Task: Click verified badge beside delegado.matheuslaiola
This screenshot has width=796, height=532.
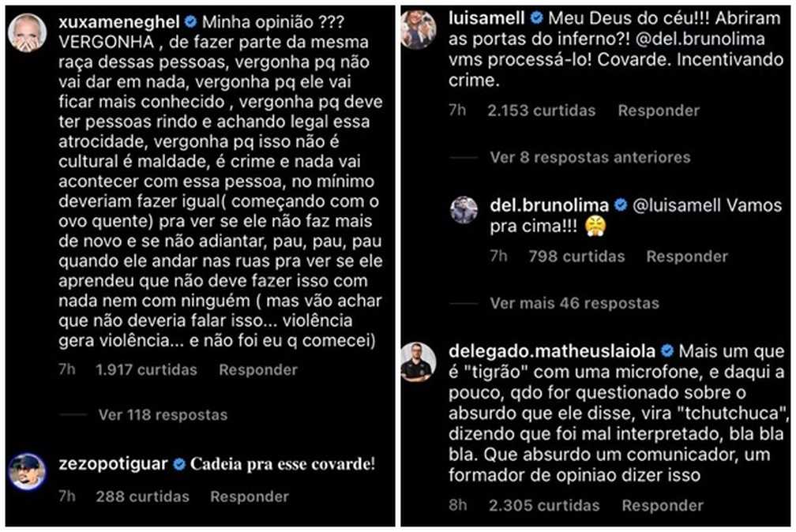Action: pos(667,350)
